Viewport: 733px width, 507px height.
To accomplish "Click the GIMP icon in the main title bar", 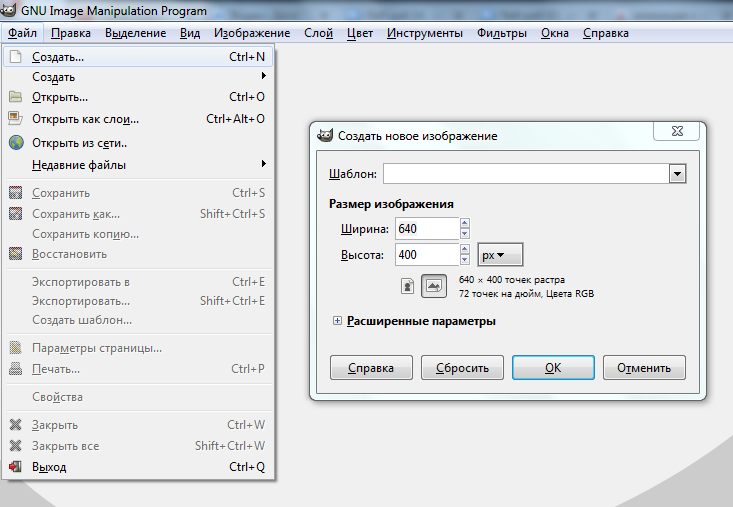I will (8, 8).
